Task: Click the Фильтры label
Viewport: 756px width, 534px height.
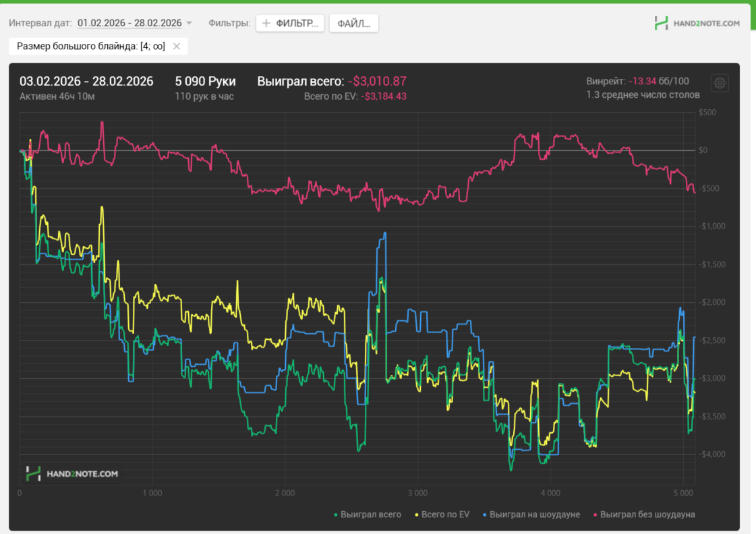Action: click(x=229, y=23)
